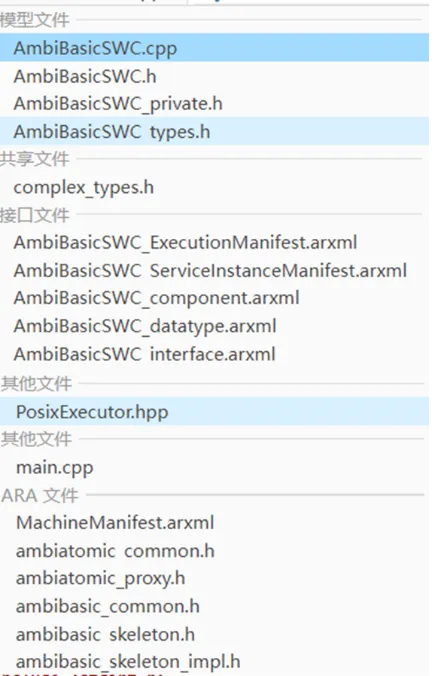The image size is (439, 676).
Task: Select AmbiBasicSWC_private.h in the list
Action: 214,104
